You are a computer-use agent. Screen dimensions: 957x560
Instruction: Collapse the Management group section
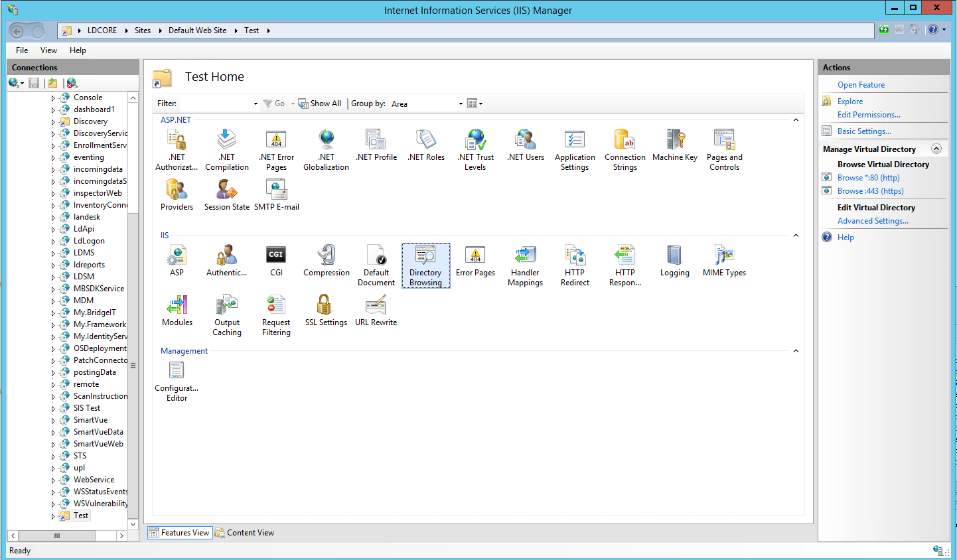(x=796, y=351)
